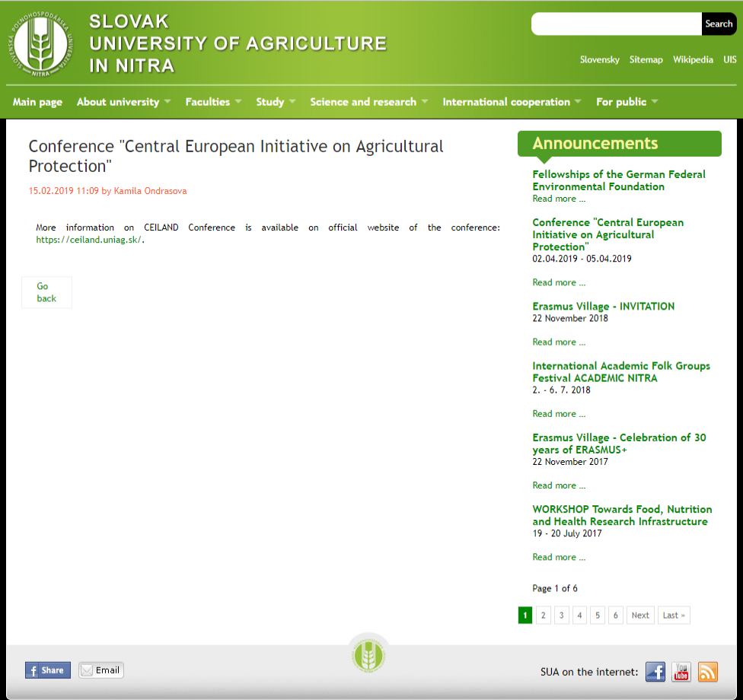Click the Announcements panel header
Image resolution: width=743 pixels, height=700 pixels.
(x=620, y=144)
